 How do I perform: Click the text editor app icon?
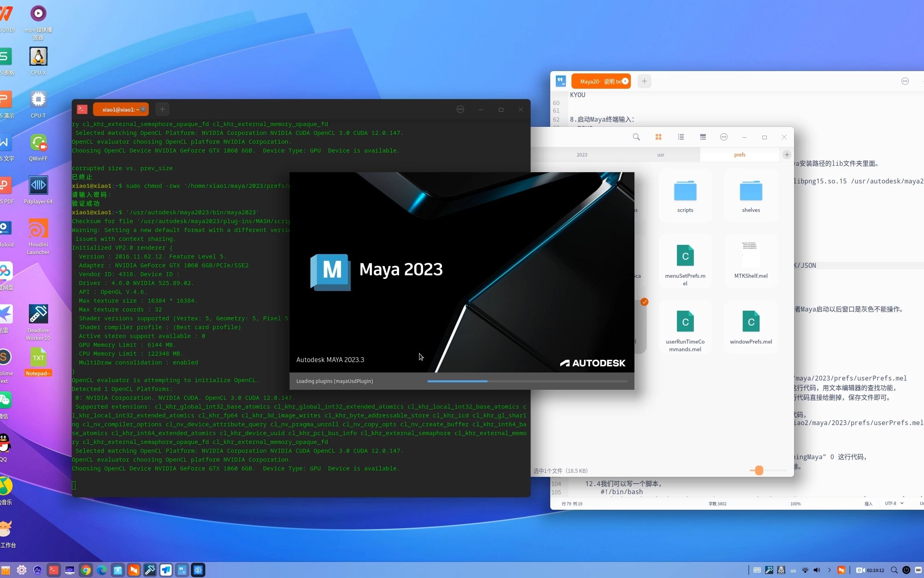[561, 81]
